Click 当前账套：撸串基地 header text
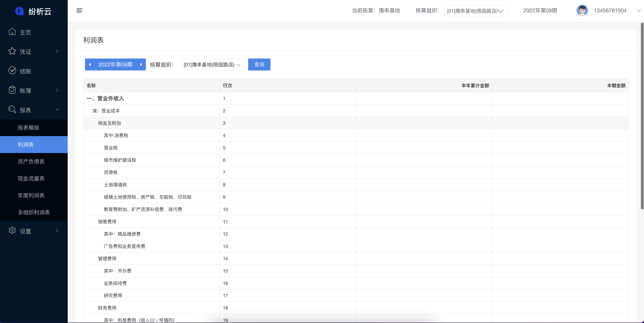Viewport: 644px width, 323px height. 376,11
